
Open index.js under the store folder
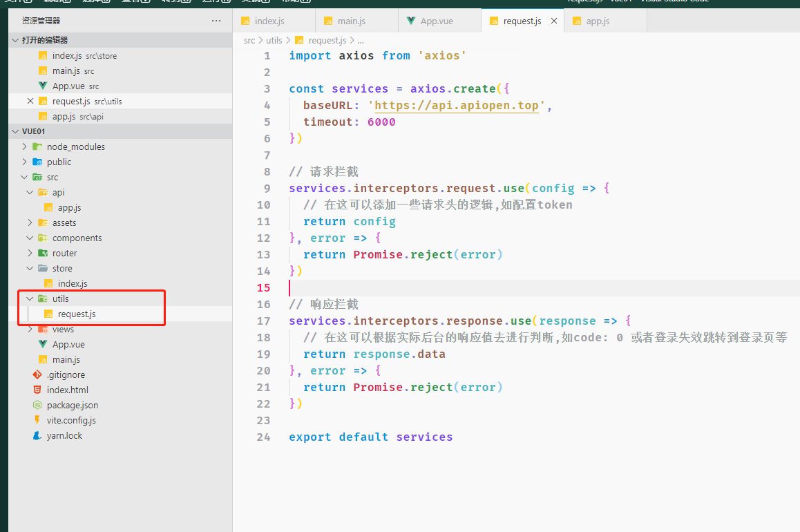[x=72, y=284]
